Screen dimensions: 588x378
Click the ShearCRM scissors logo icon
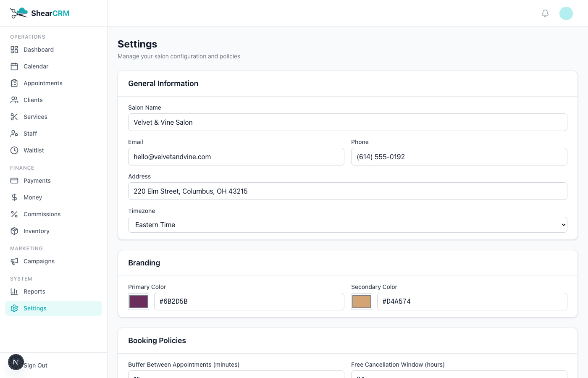click(x=19, y=13)
